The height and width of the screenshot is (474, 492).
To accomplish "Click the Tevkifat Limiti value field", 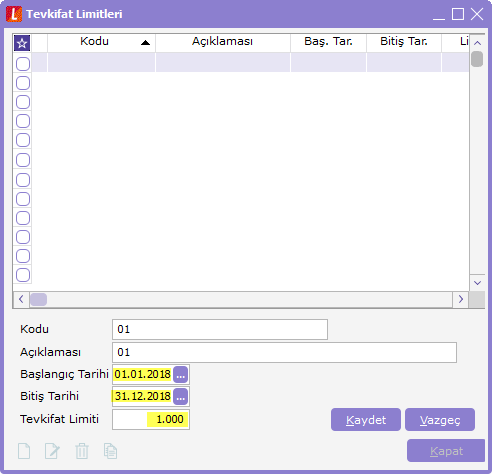I will 151,419.
